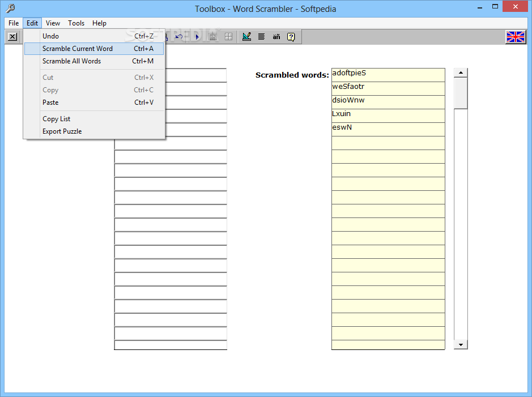Choose Paste from the Edit menu
This screenshot has height=397, width=532.
coord(94,103)
